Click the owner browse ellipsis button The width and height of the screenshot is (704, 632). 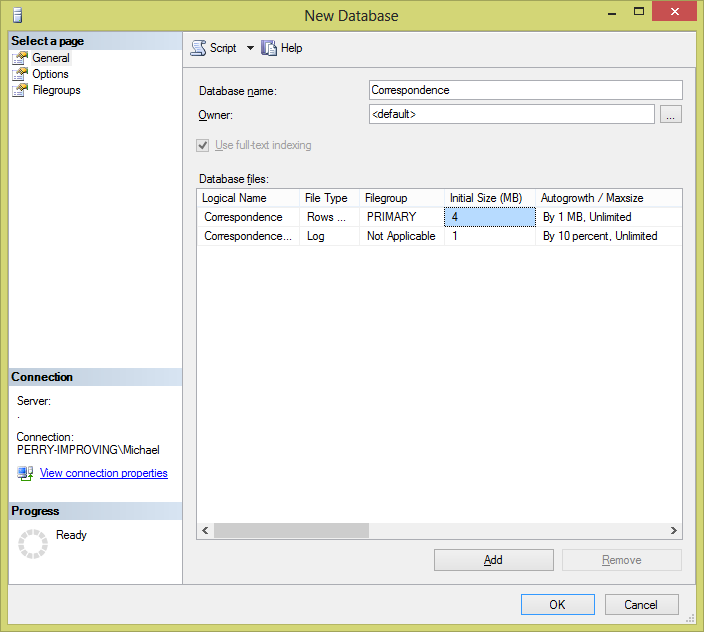671,115
